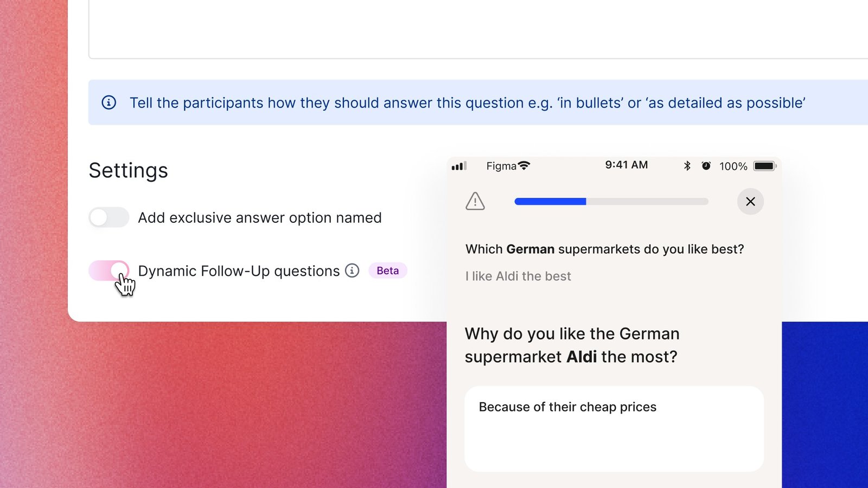Select the Settings section heading

[x=128, y=171]
